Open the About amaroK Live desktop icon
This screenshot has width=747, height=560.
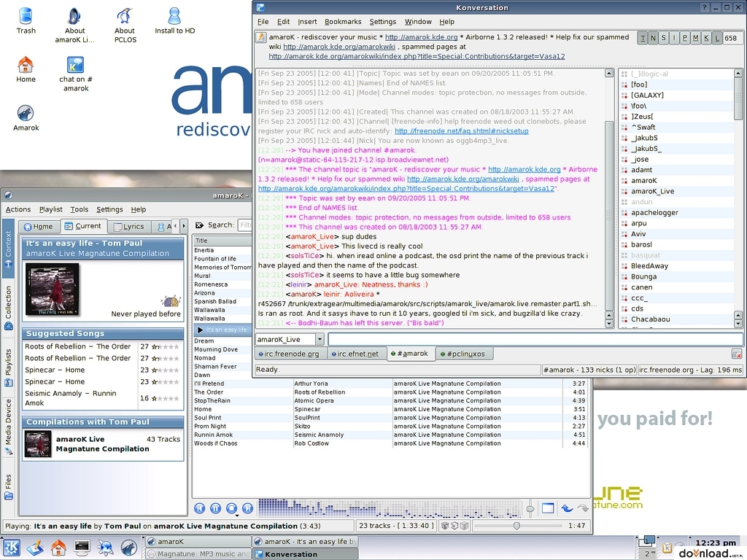pos(75,26)
